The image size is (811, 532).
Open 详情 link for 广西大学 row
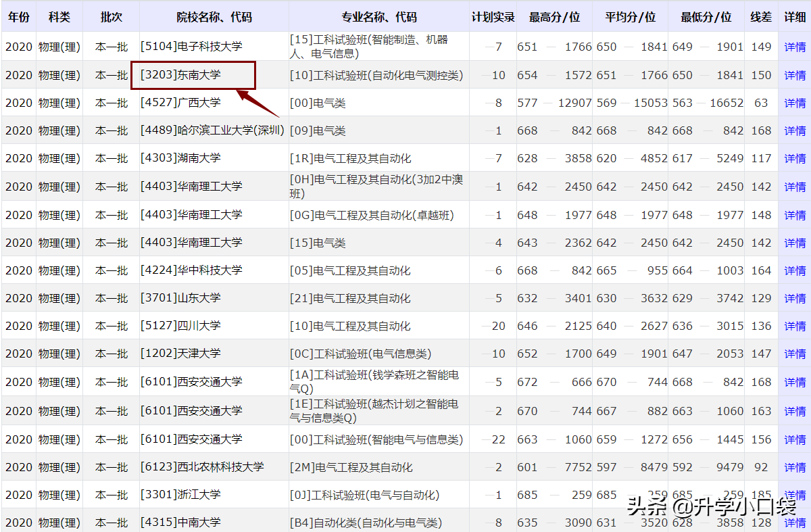(795, 103)
